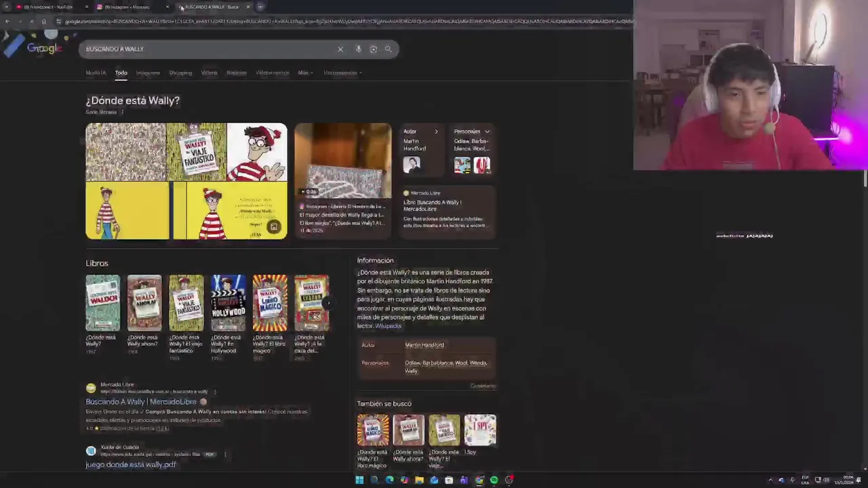Expand the Personajes card chevron
Screen dimensions: 868x488
(487, 131)
